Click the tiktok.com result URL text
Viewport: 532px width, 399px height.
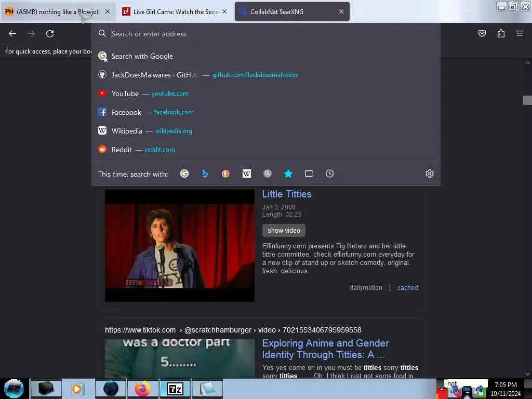tap(233, 330)
